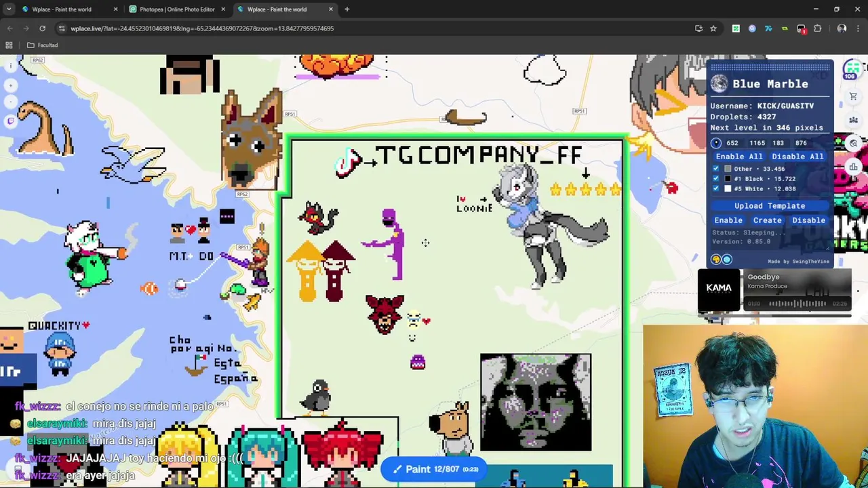868x488 pixels.
Task: Click the Disable All button
Action: (x=797, y=157)
